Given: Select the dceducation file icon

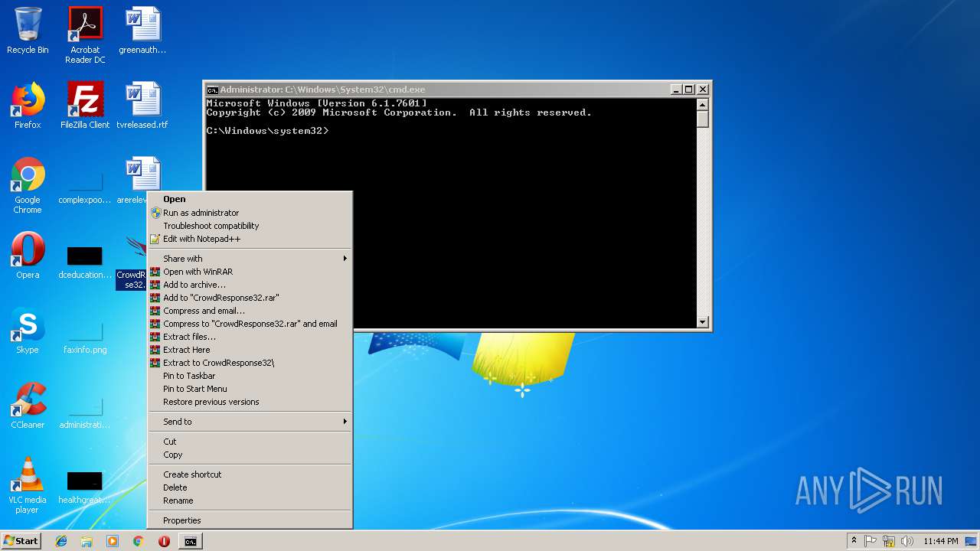Looking at the screenshot, I should [85, 261].
